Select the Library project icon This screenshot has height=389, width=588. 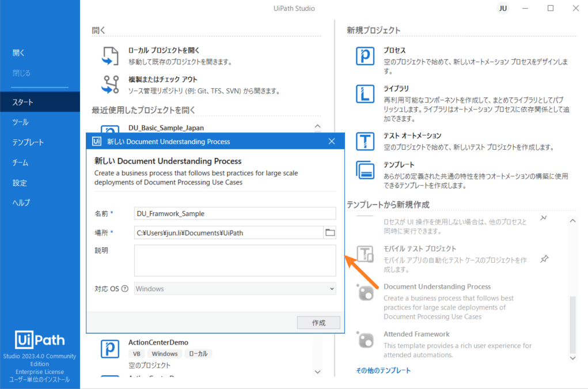[365, 94]
